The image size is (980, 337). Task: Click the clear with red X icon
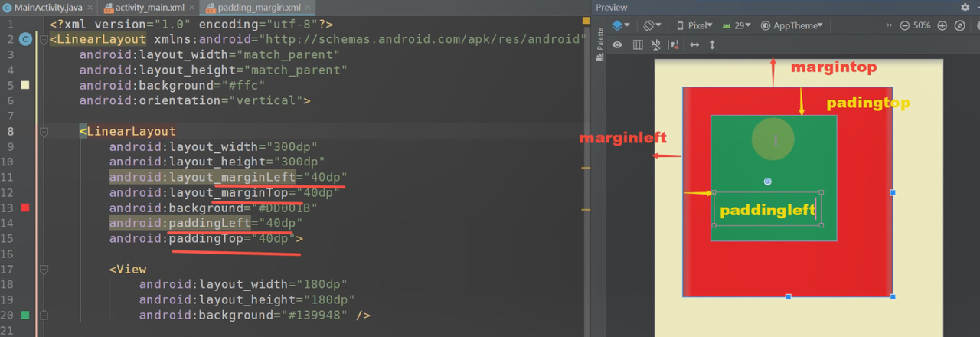click(675, 44)
